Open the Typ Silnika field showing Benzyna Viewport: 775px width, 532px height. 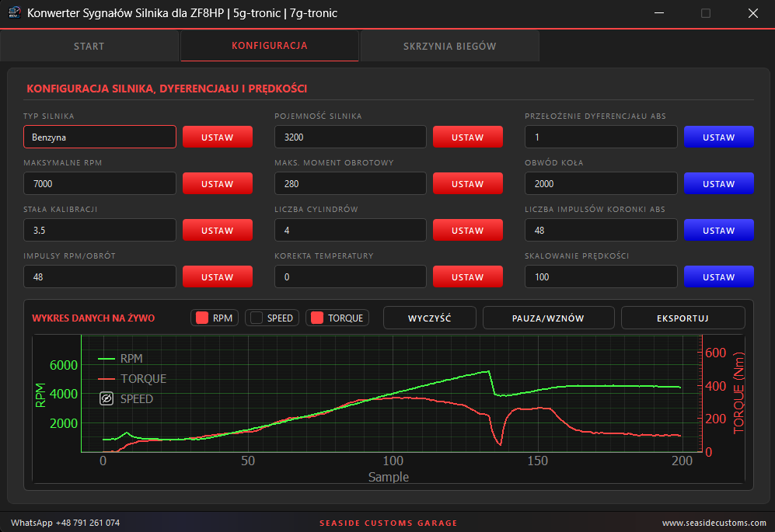(x=99, y=137)
